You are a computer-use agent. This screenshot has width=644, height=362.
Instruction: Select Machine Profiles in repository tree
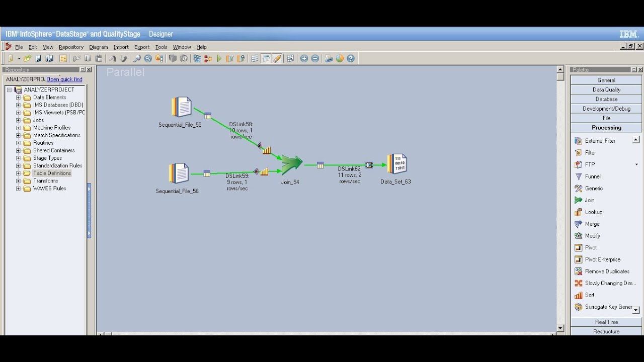pyautogui.click(x=52, y=128)
